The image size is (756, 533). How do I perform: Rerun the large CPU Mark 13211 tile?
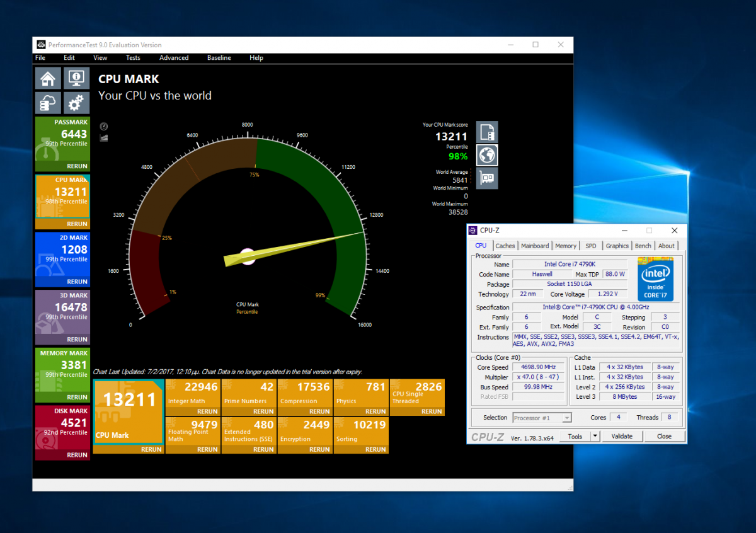[151, 449]
